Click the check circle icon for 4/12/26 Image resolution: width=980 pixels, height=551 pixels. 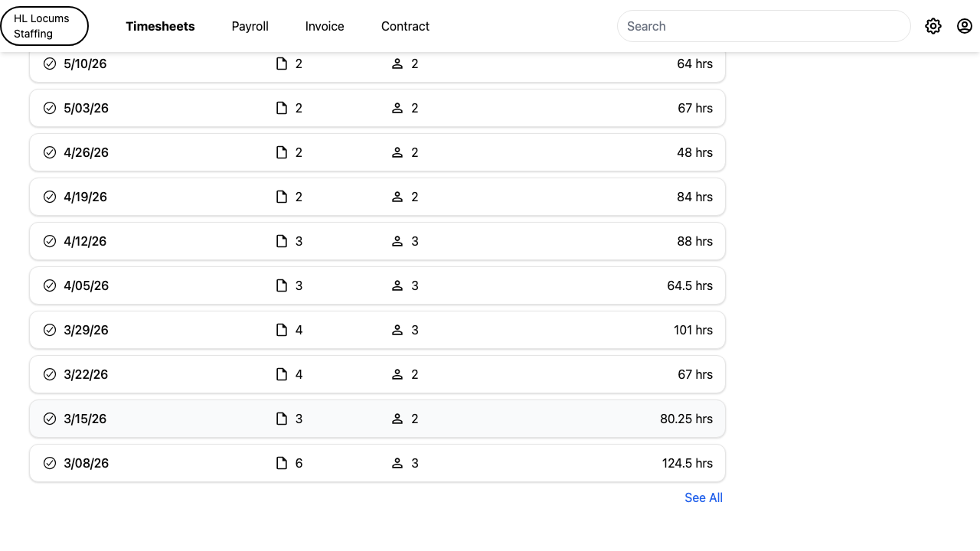pyautogui.click(x=50, y=241)
